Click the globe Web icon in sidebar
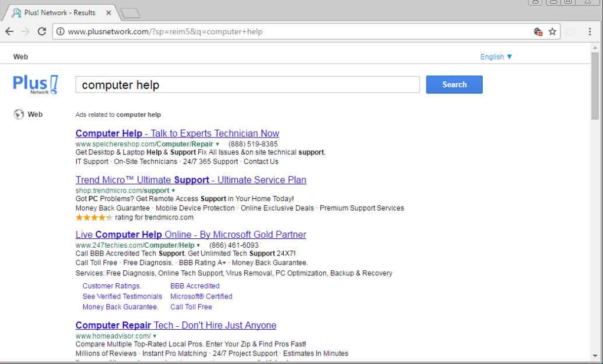Image resolution: width=603 pixels, height=364 pixels. tap(19, 114)
